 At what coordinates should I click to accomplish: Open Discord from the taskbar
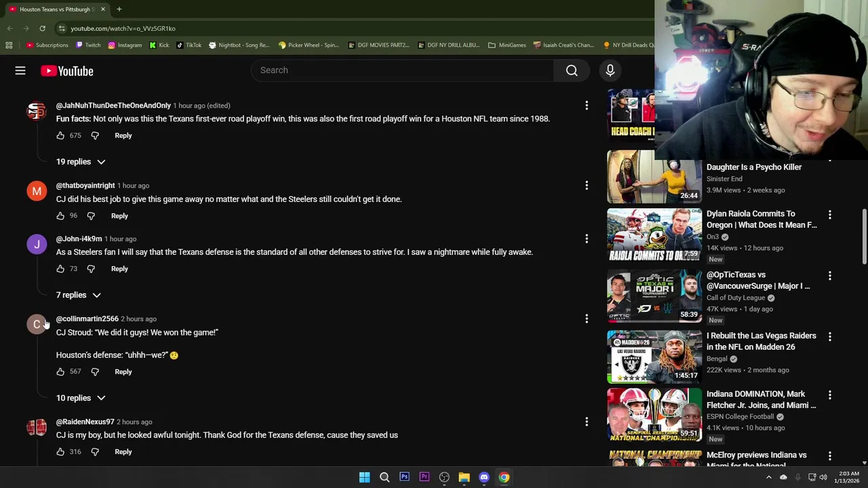pyautogui.click(x=484, y=477)
